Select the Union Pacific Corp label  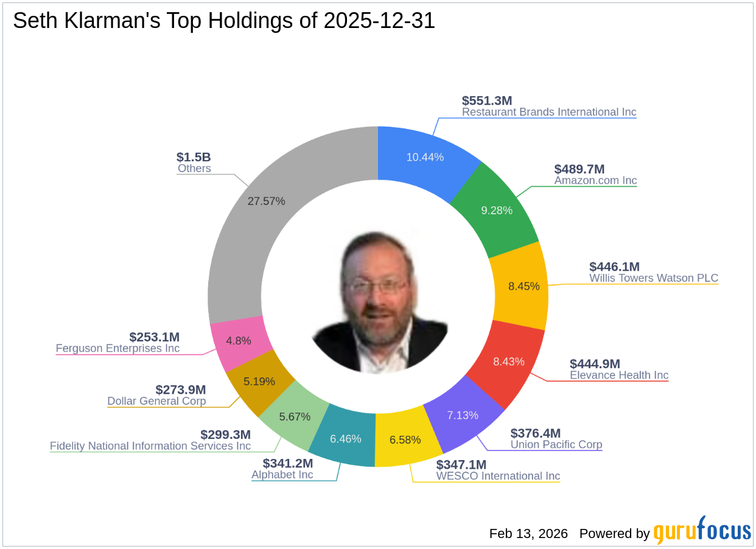[556, 445]
